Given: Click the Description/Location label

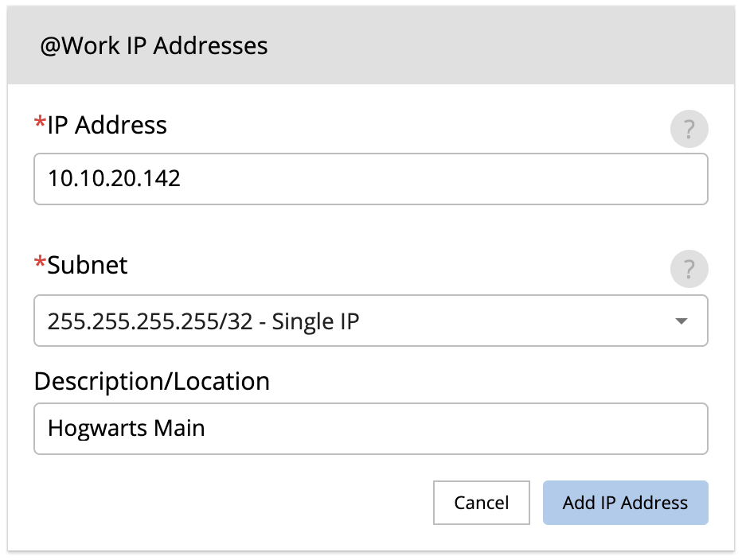Looking at the screenshot, I should (x=152, y=382).
